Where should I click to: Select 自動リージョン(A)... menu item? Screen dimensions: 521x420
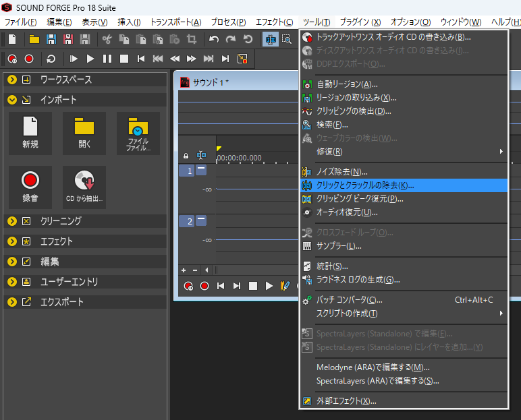coord(404,84)
